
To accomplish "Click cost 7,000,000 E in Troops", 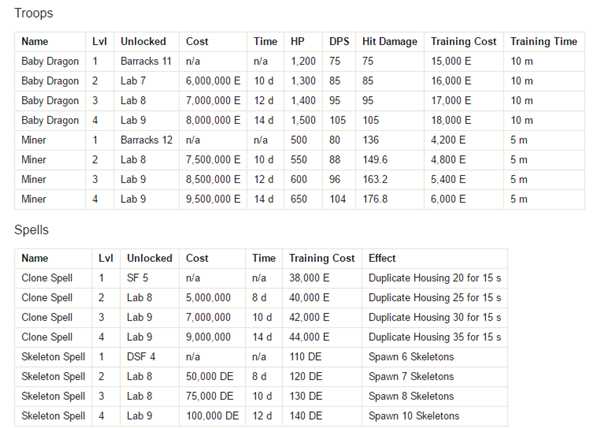I will 213,101.
